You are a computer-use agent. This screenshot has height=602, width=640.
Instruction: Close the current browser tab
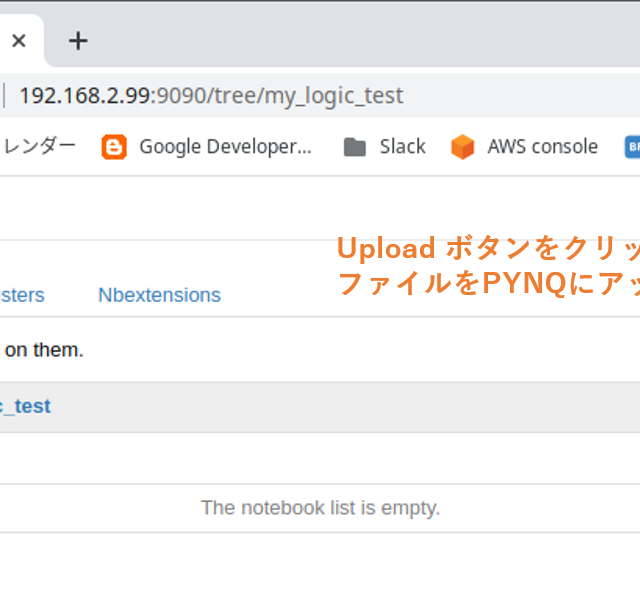pyautogui.click(x=19, y=41)
